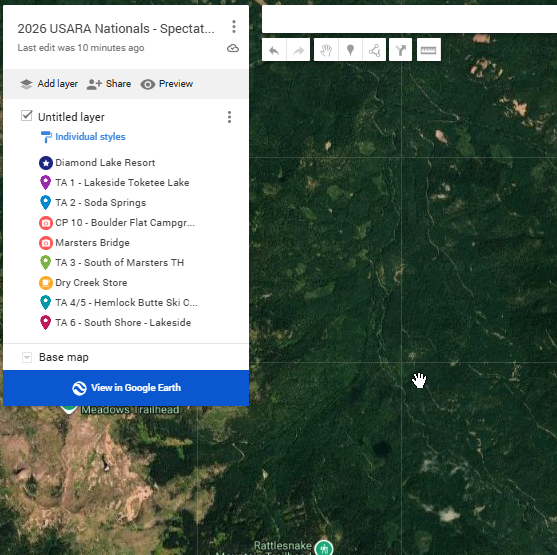Image resolution: width=557 pixels, height=555 pixels.
Task: Select Dry Creek Store list item
Action: [91, 283]
